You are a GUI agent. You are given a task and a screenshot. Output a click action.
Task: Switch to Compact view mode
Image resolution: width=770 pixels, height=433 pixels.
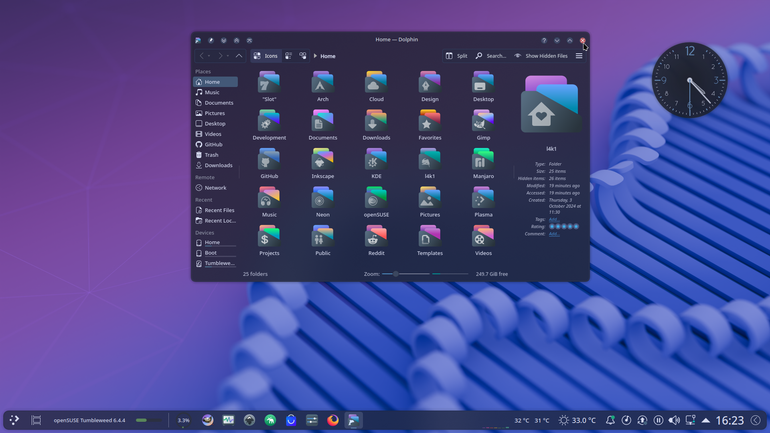(x=288, y=56)
